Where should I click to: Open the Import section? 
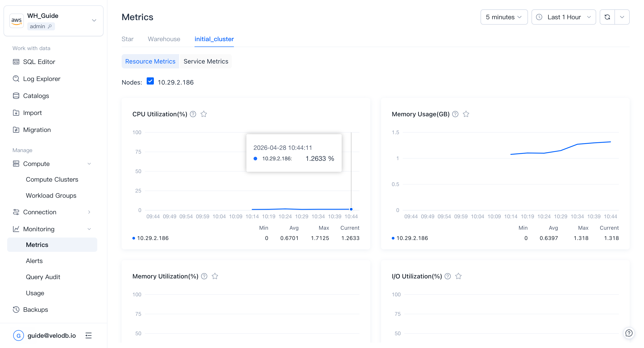[x=32, y=113]
